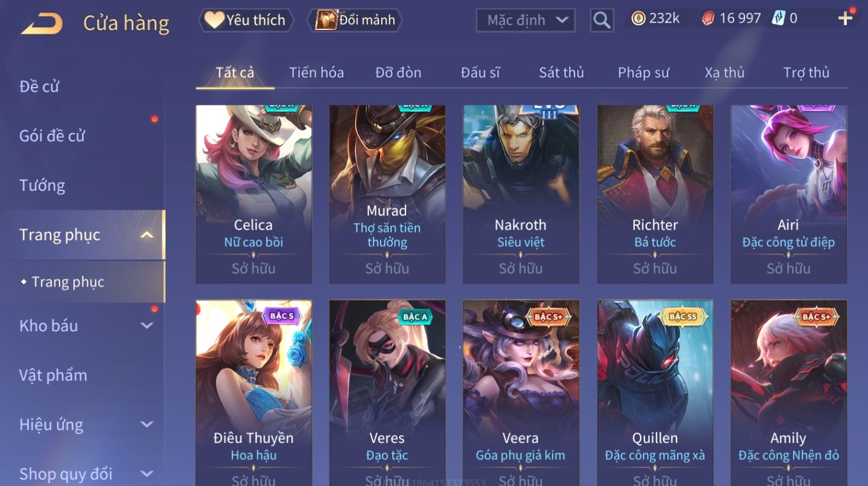Expand the Kho báu sidebar section
This screenshot has width=868, height=486.
[x=147, y=326]
